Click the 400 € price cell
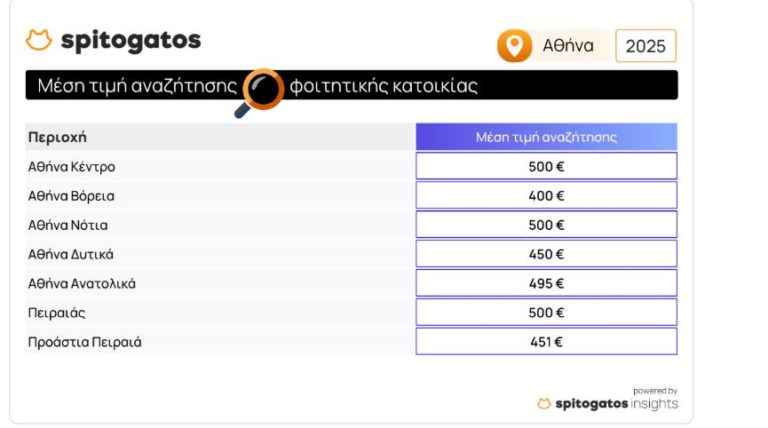768x428 pixels. point(546,196)
